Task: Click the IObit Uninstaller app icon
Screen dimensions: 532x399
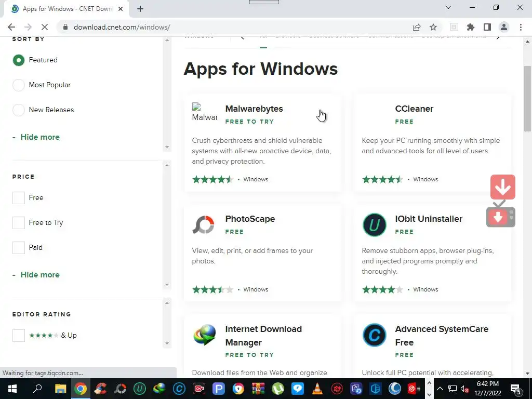Action: click(374, 224)
